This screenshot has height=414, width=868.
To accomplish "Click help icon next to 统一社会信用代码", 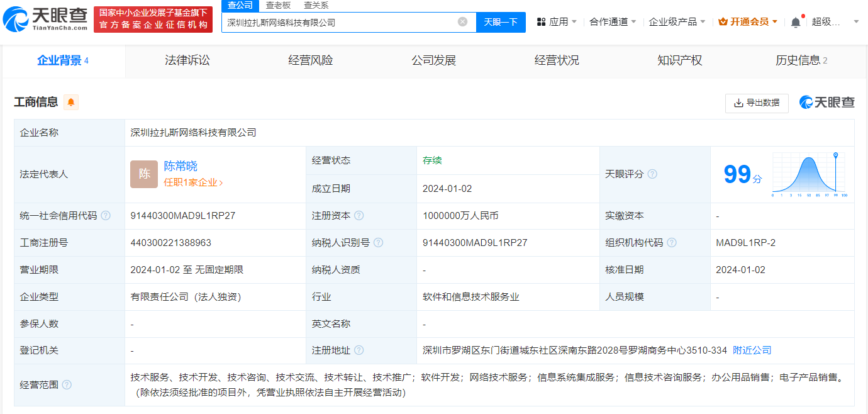I will tap(106, 216).
